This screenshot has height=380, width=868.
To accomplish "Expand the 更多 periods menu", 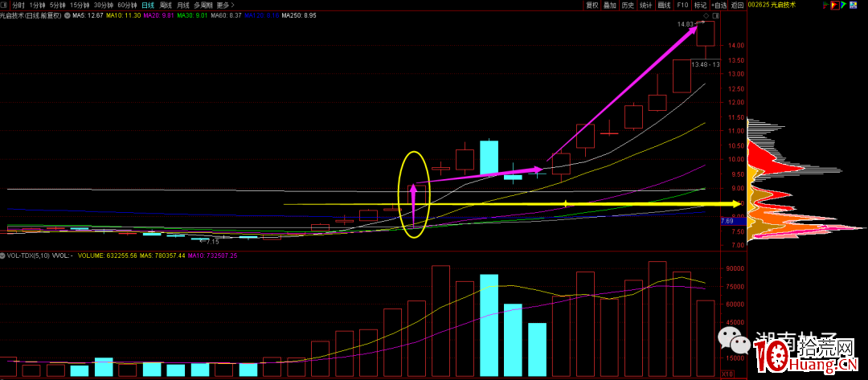I will click(224, 5).
